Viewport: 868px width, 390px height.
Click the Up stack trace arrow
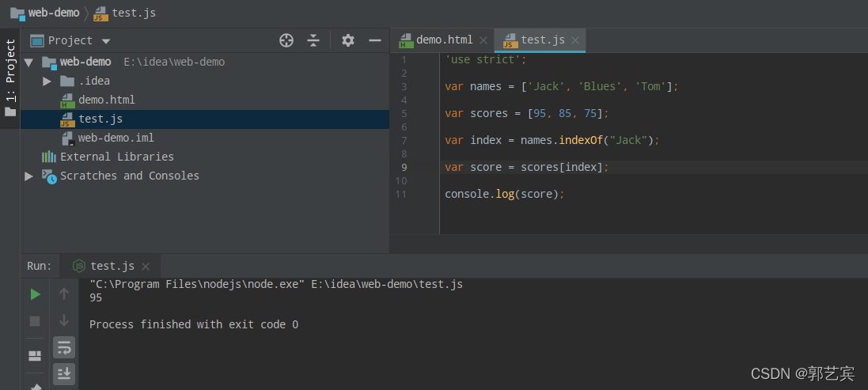64,293
